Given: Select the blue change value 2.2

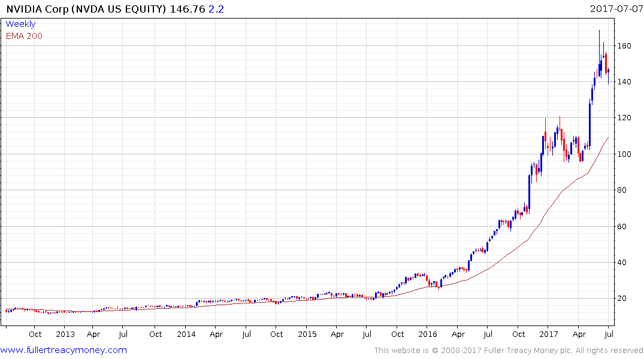Looking at the screenshot, I should [216, 9].
